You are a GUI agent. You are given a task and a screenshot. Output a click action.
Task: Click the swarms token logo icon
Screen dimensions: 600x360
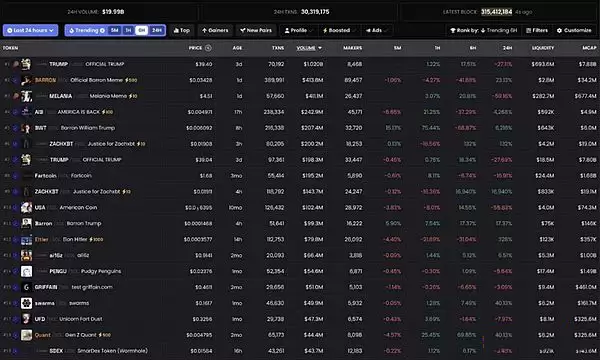(26, 303)
